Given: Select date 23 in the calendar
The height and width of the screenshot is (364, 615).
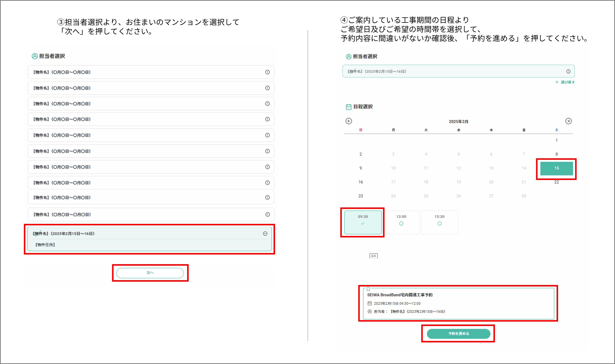Looking at the screenshot, I should tap(361, 196).
